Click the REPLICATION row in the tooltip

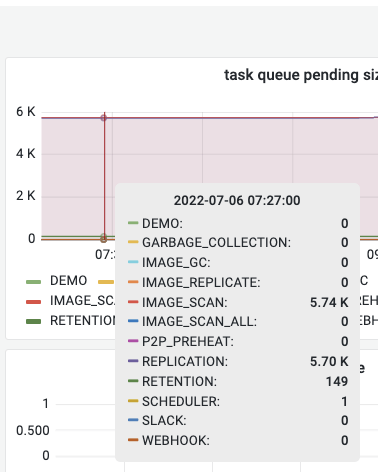pos(238,361)
